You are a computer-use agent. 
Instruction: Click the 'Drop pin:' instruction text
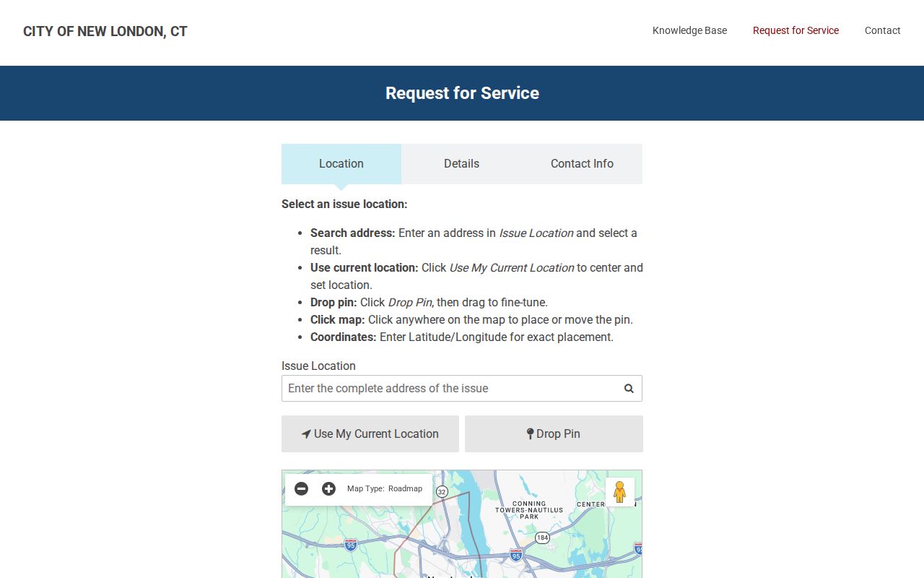point(334,303)
